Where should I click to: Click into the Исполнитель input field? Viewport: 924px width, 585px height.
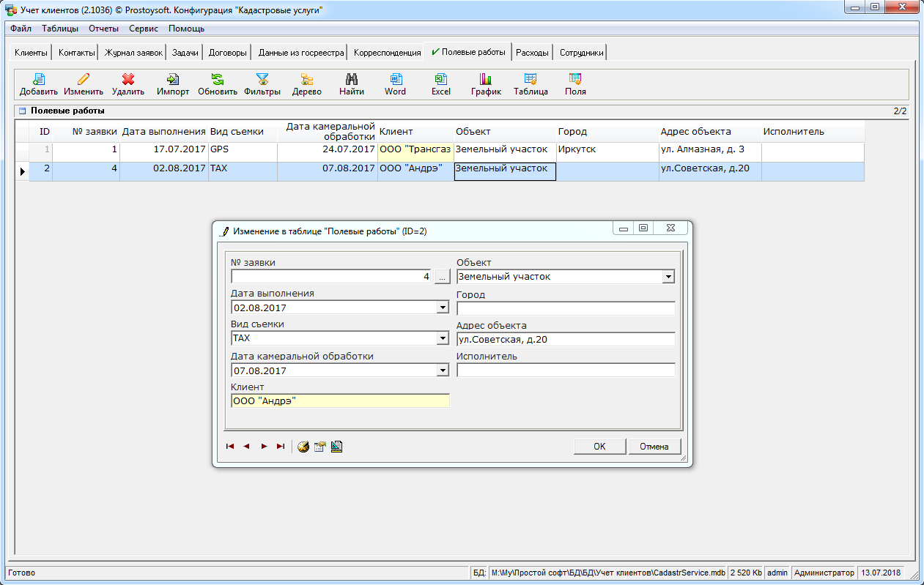[x=565, y=370]
